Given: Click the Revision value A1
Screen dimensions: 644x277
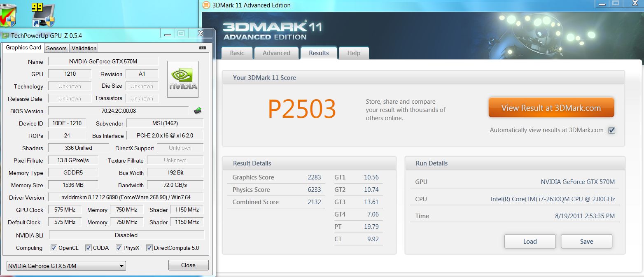Looking at the screenshot, I should tap(142, 74).
